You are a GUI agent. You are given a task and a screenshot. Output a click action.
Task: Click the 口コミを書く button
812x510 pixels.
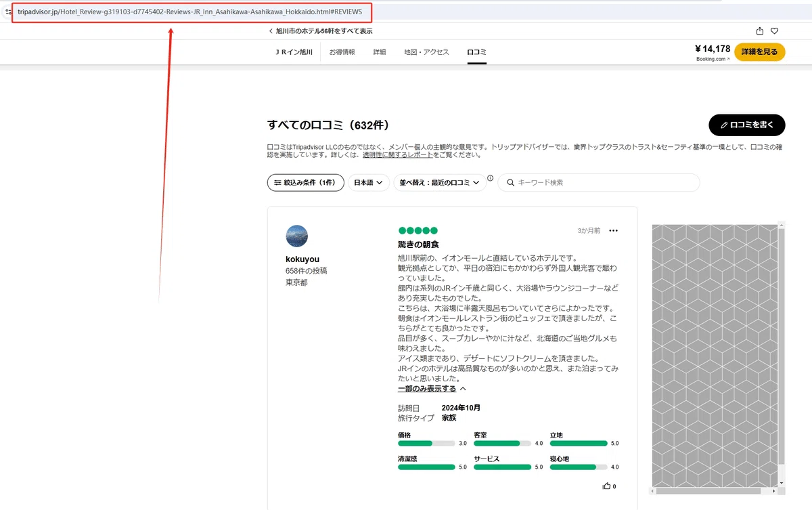coord(747,125)
